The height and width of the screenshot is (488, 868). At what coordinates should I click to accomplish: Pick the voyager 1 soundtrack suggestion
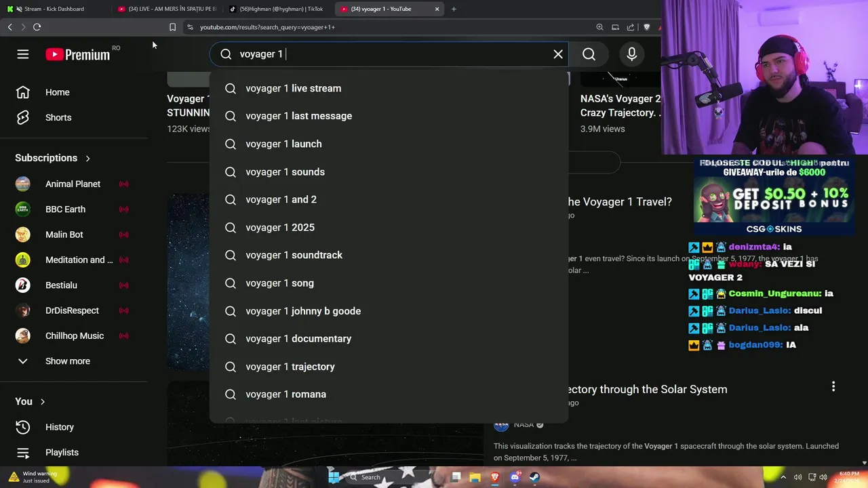(389, 255)
